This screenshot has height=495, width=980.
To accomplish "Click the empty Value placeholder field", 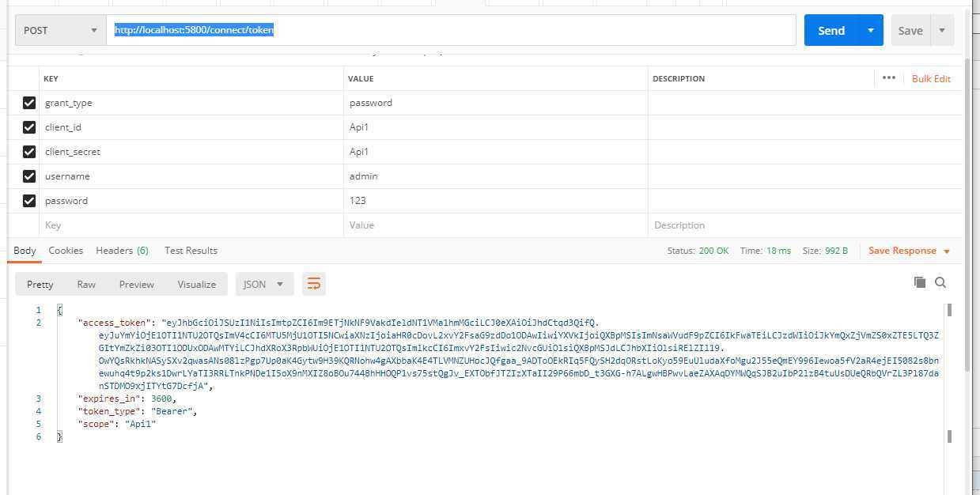I will pos(496,225).
